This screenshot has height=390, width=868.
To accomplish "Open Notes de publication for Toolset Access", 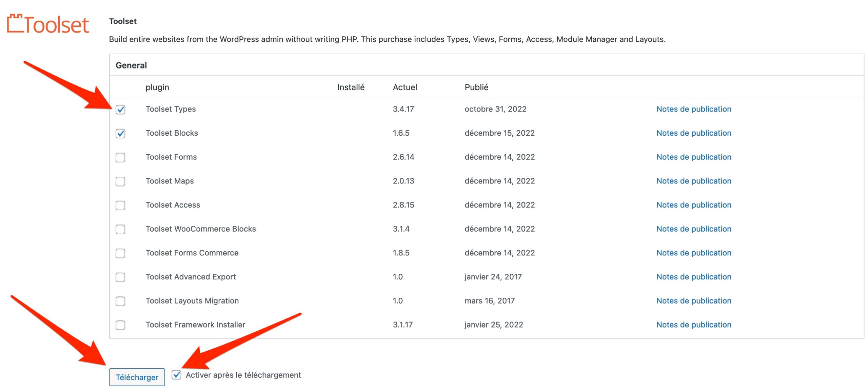I will pos(694,205).
